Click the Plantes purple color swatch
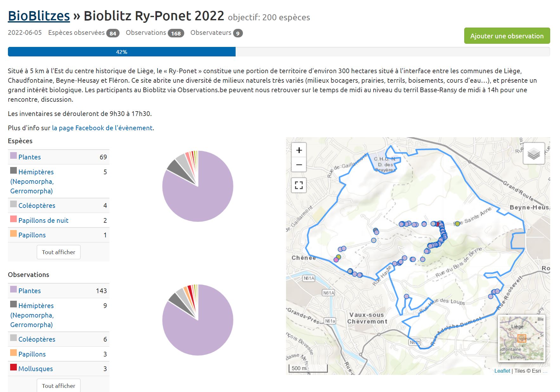 (13, 156)
